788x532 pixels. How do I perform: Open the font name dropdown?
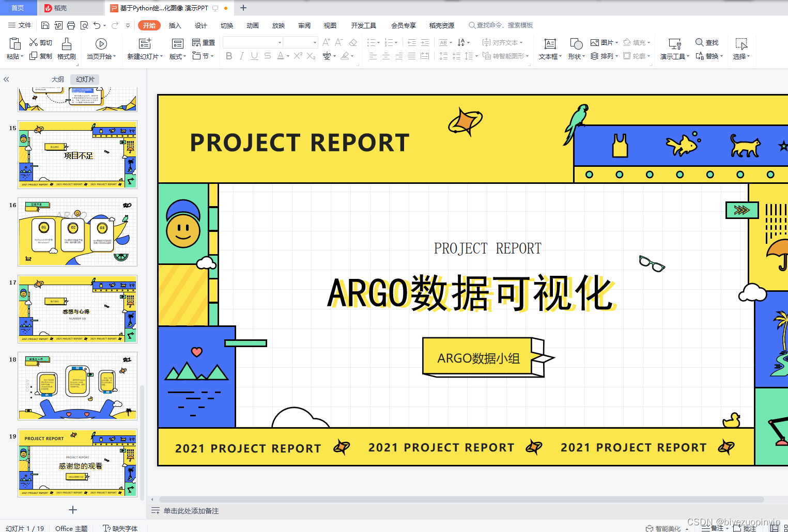coord(280,42)
